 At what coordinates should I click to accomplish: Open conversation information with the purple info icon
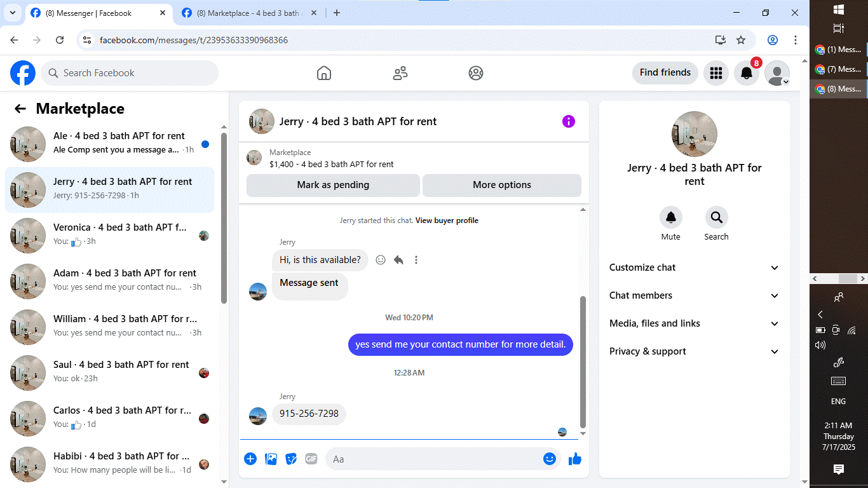(x=569, y=121)
